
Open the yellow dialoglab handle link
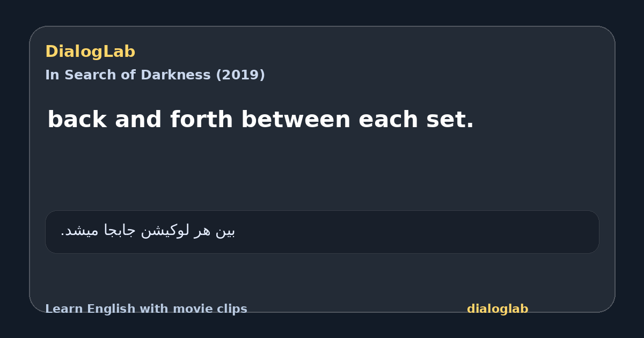[497, 309]
